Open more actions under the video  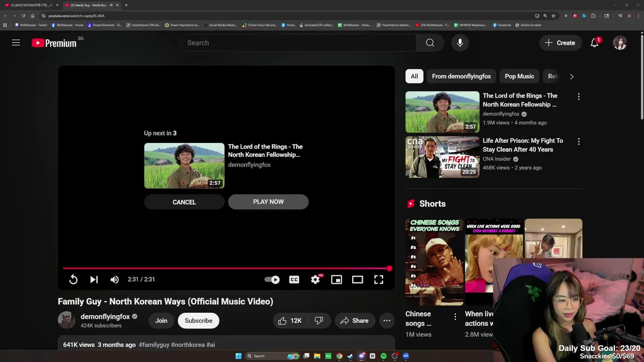click(x=386, y=320)
